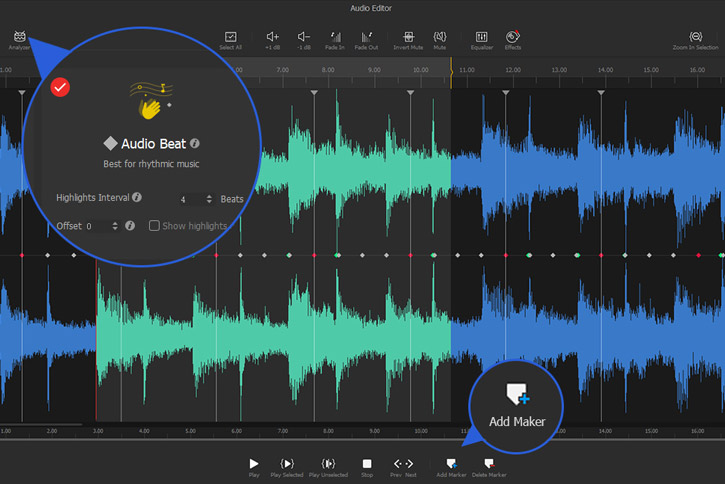Increase volume with +1 dB
This screenshot has height=484, width=725.
(272, 38)
